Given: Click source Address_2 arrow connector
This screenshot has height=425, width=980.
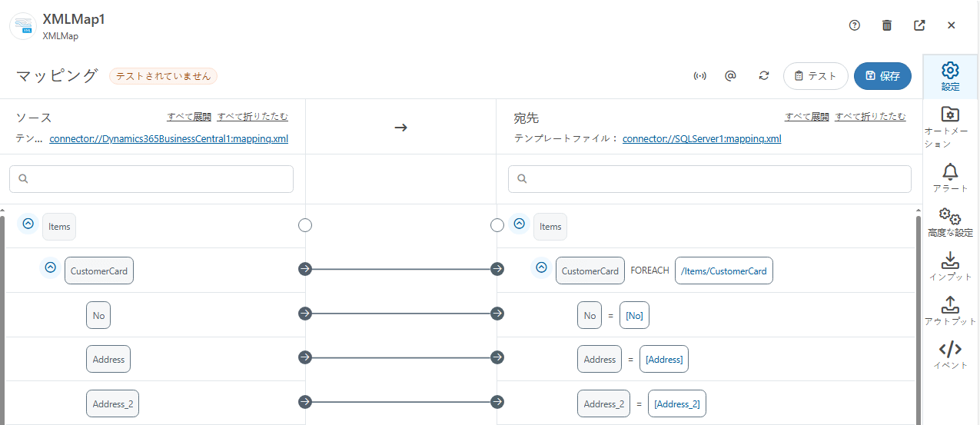Looking at the screenshot, I should (305, 402).
